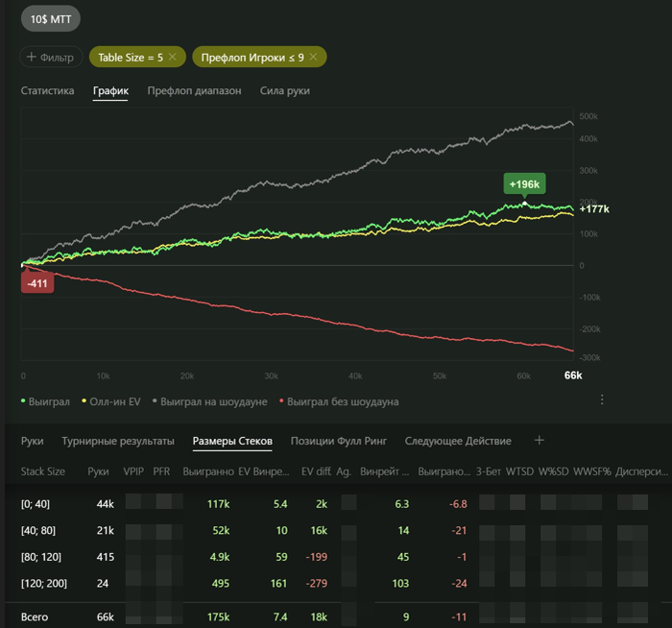672x628 pixels.
Task: Switch to the Руки bottom tab
Action: coord(32,441)
